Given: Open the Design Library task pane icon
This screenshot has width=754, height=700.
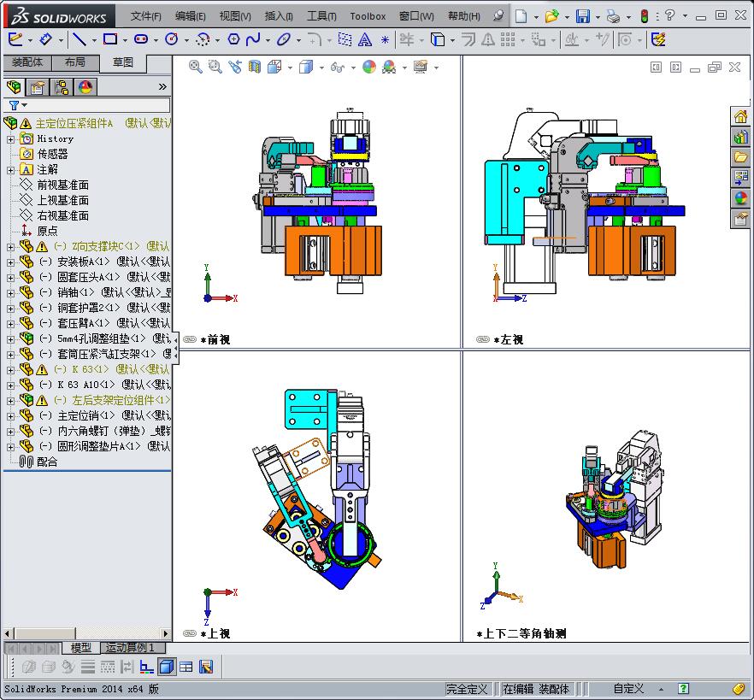Looking at the screenshot, I should click(x=740, y=137).
